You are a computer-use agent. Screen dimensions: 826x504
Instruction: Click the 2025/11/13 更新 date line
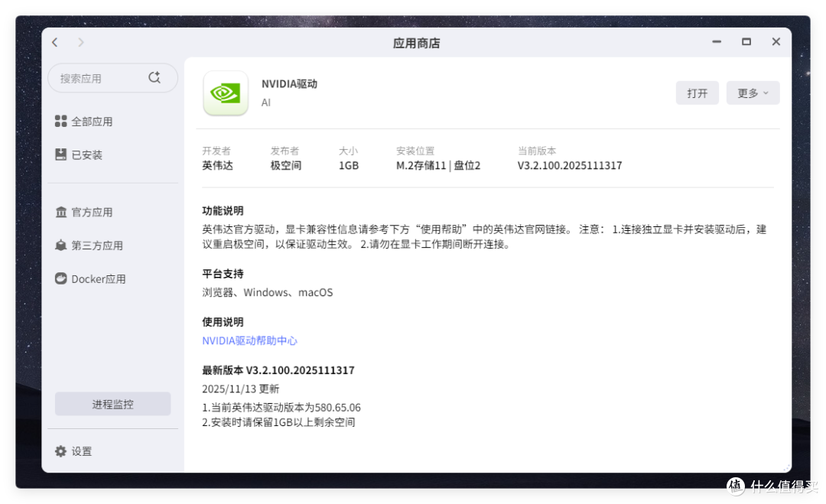click(x=241, y=389)
